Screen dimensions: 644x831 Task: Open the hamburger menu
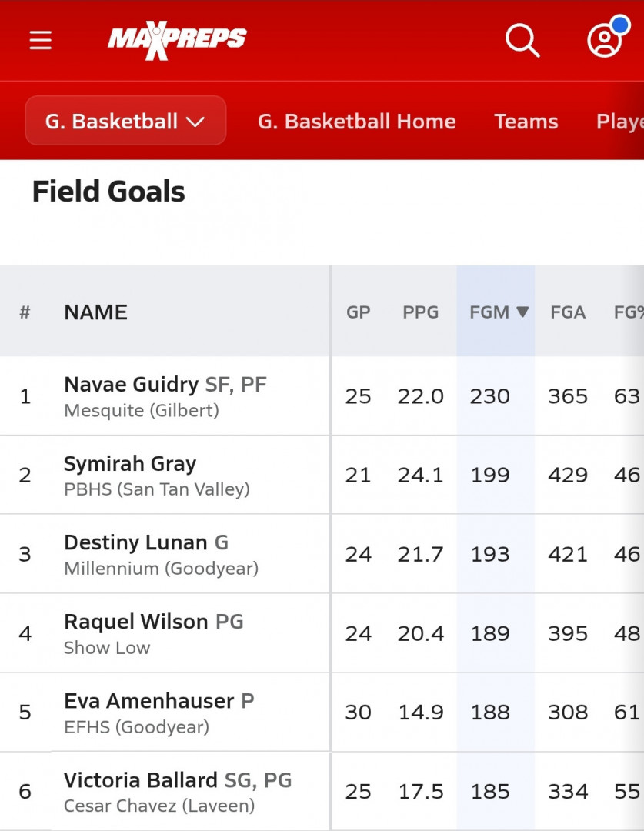click(x=40, y=40)
